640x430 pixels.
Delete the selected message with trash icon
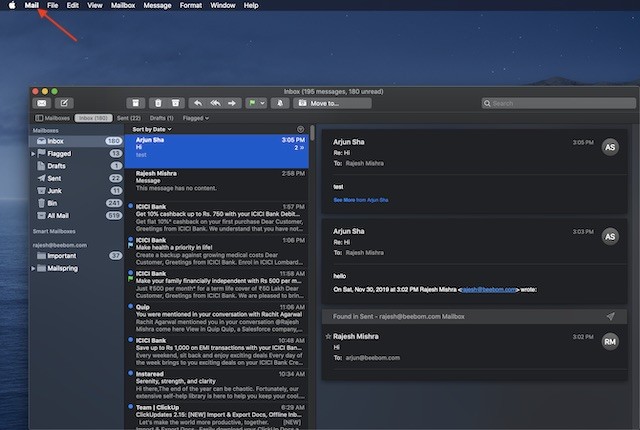(158, 103)
